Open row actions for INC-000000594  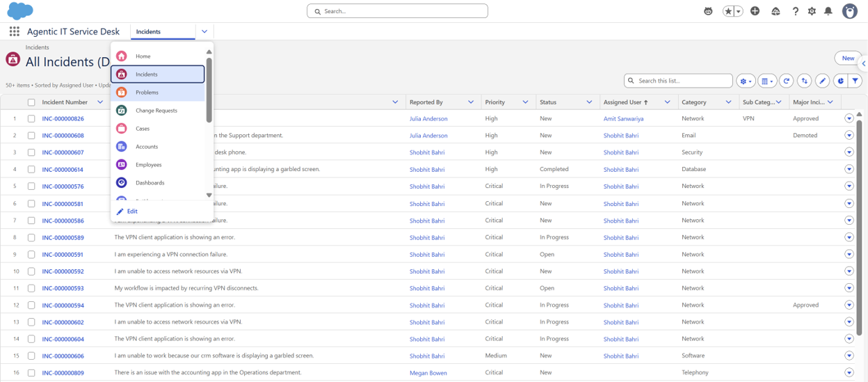(x=849, y=305)
